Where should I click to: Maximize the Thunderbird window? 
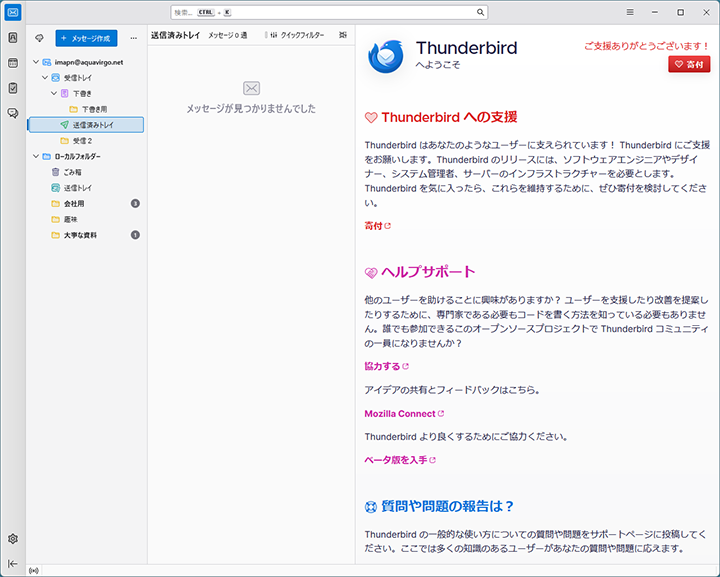tap(681, 12)
